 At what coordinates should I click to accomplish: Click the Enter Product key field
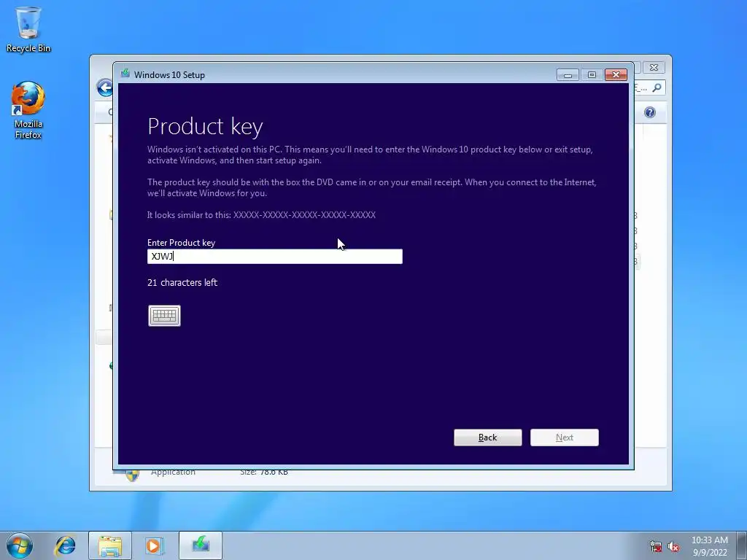(x=275, y=256)
